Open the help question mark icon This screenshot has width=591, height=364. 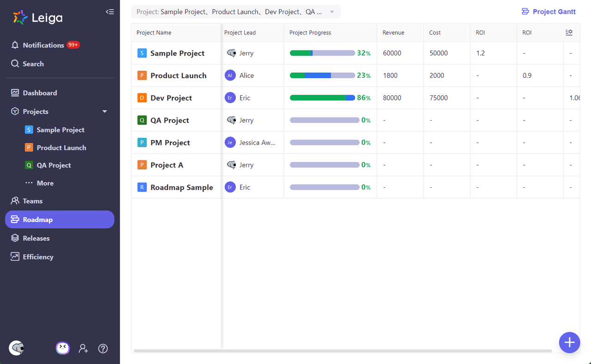(x=103, y=348)
